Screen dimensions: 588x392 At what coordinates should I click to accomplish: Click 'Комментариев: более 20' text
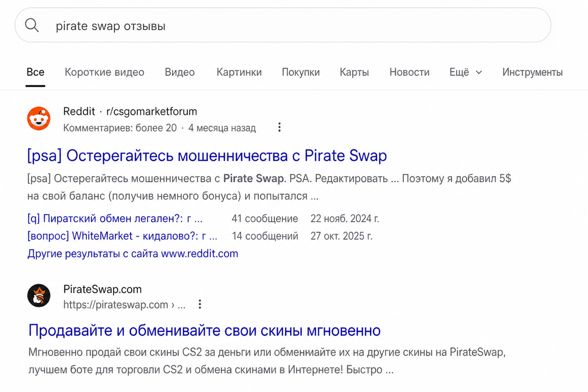tap(120, 128)
